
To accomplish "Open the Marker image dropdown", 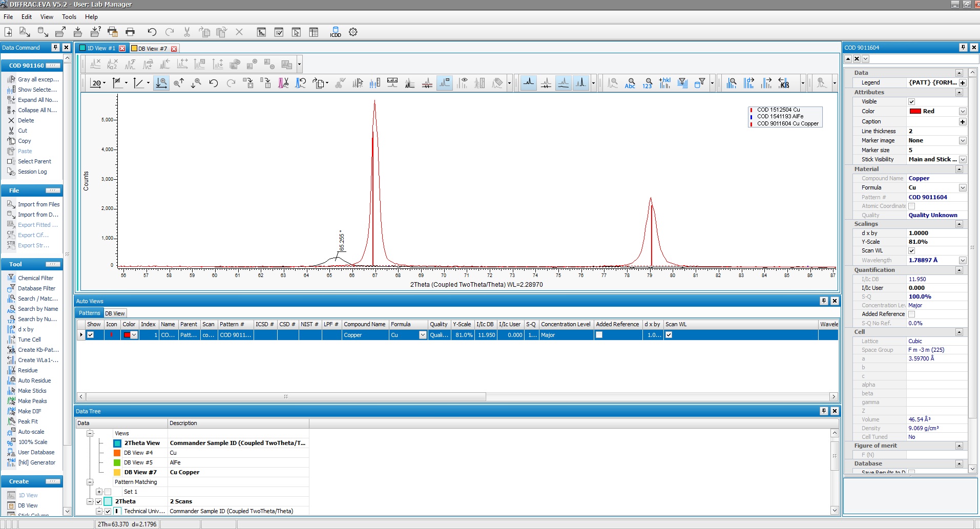I will (x=963, y=140).
